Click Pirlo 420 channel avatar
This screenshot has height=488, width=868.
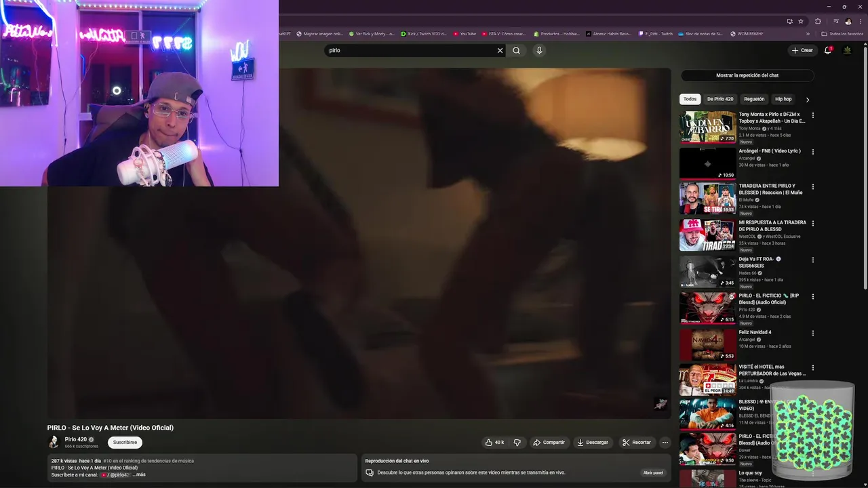[x=54, y=442]
